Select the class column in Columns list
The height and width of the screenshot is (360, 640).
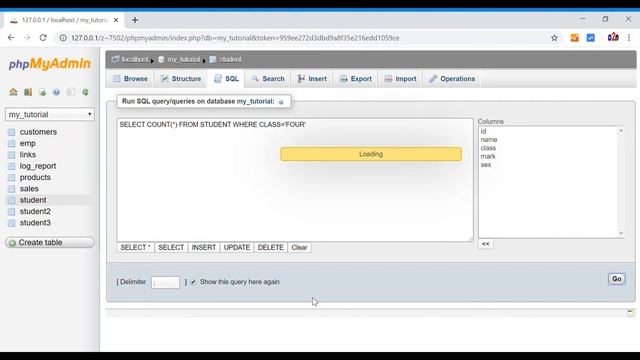pos(488,148)
